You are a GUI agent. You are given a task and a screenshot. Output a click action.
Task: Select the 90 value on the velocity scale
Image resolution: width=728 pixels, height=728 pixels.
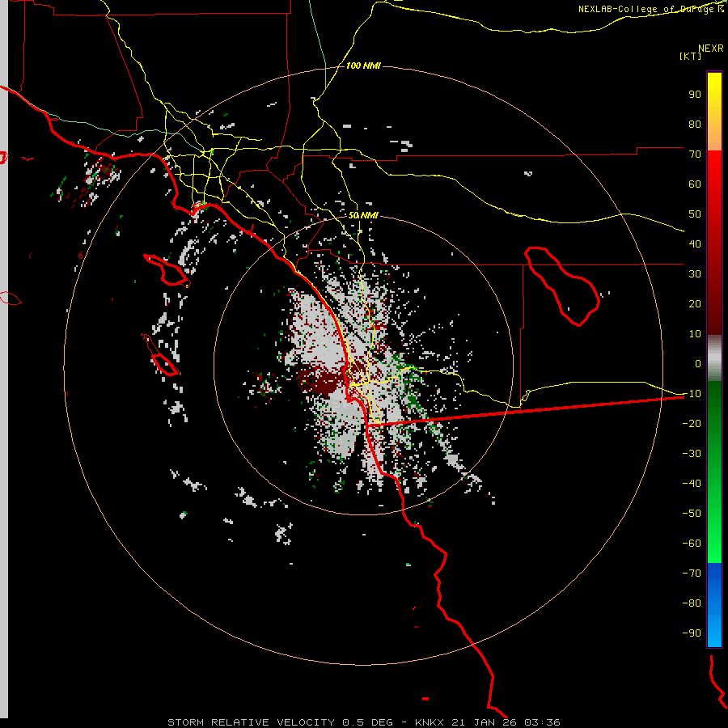[x=695, y=95]
